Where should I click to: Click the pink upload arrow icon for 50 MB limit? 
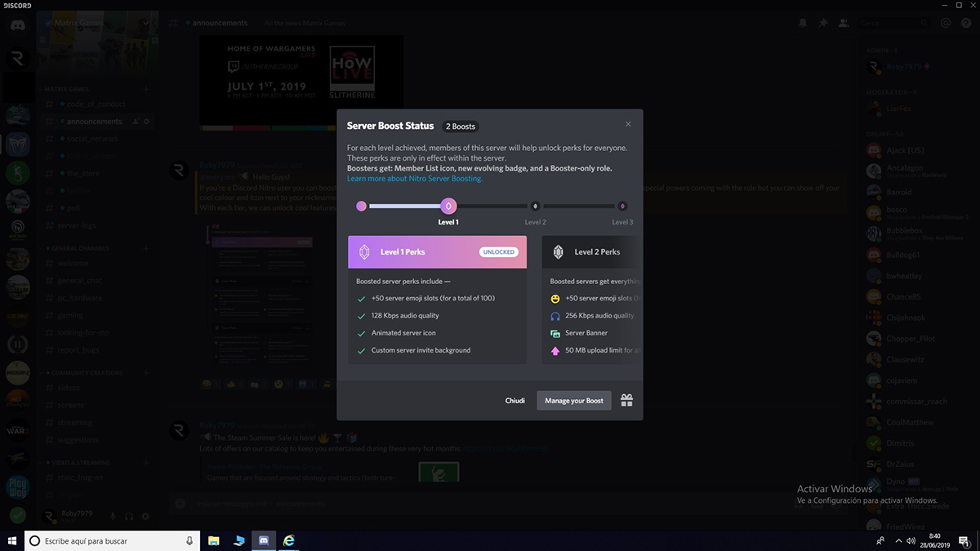tap(555, 350)
